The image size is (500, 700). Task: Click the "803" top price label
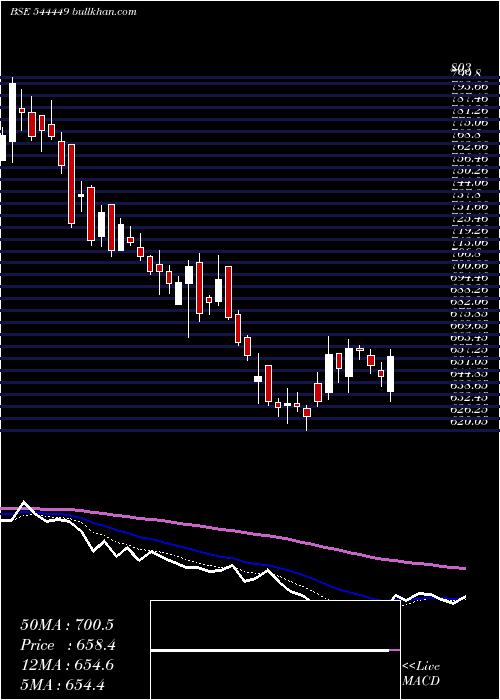click(461, 68)
